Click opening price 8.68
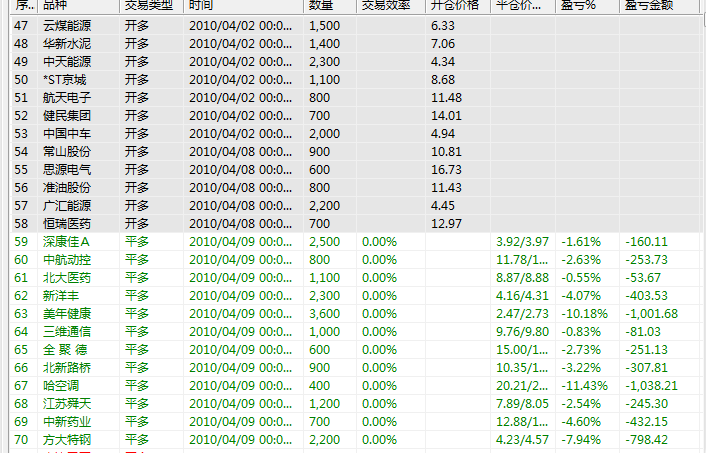 [443, 80]
